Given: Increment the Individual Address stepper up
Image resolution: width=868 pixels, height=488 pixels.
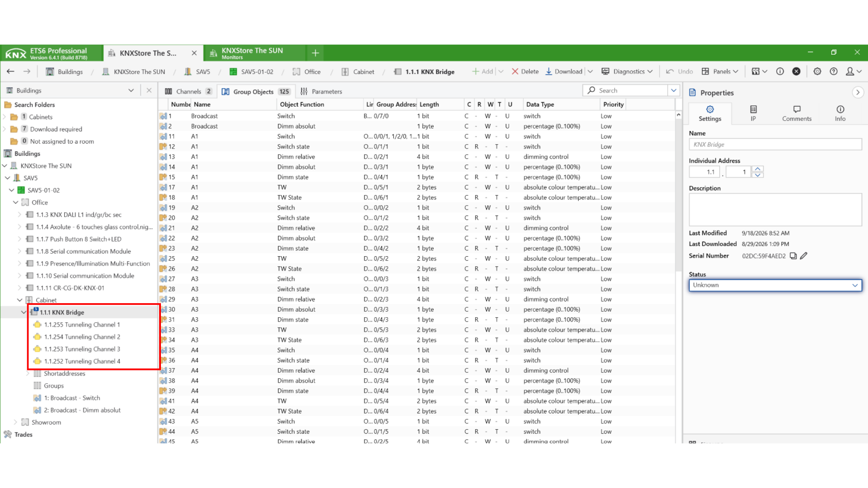Looking at the screenshot, I should [x=758, y=169].
